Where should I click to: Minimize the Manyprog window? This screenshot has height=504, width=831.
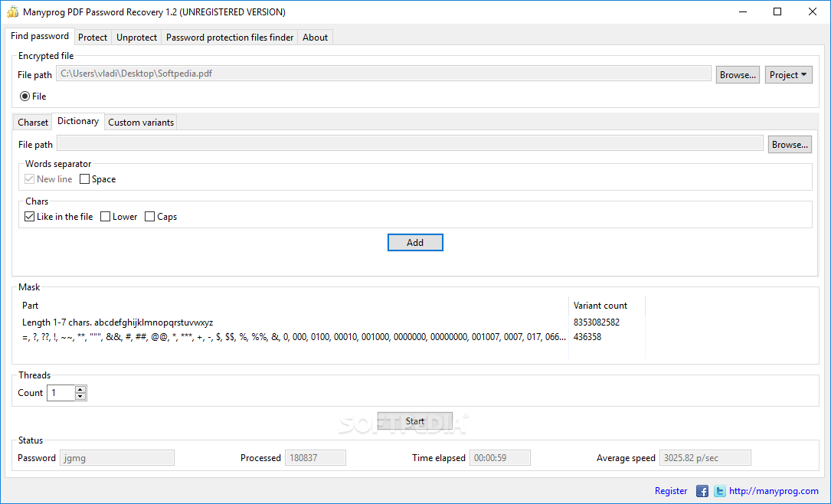(x=742, y=11)
